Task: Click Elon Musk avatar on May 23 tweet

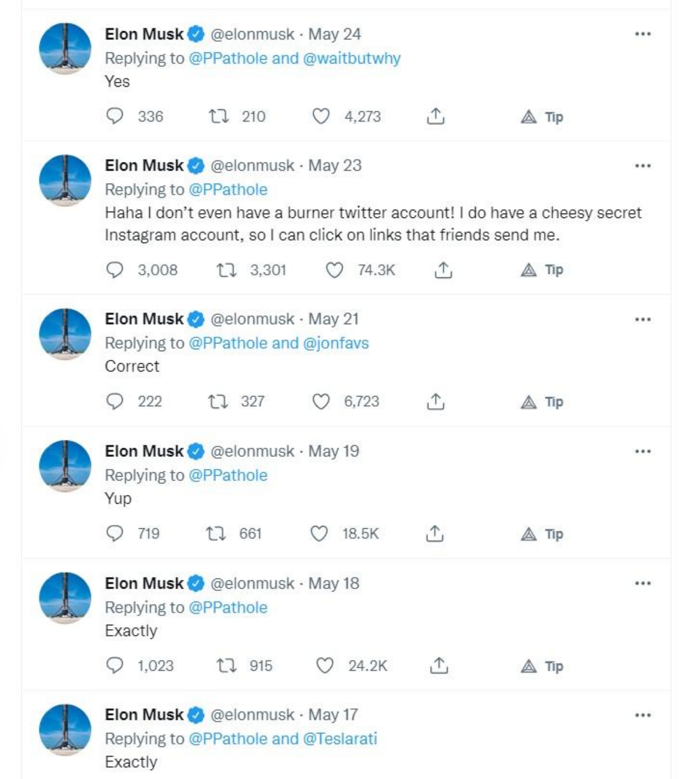Action: [x=65, y=180]
